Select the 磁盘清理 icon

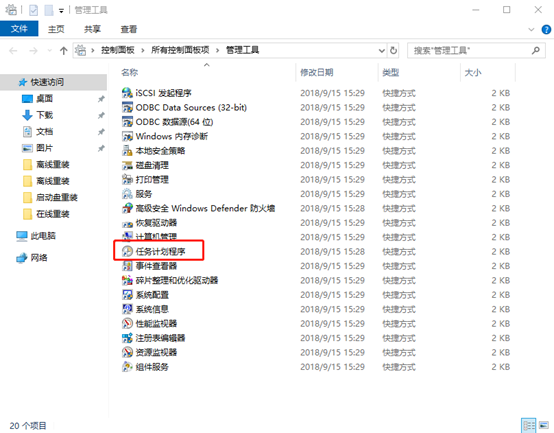[x=127, y=165]
